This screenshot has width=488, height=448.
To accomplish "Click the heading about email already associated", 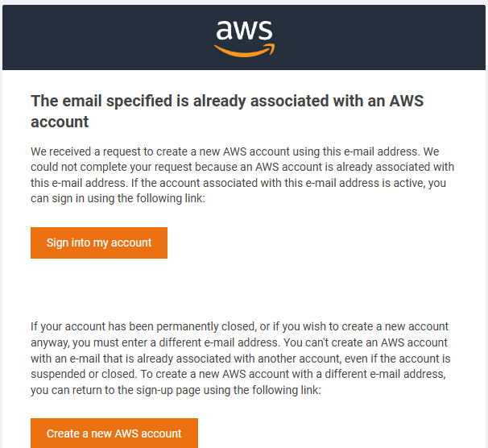I will coord(227,111).
